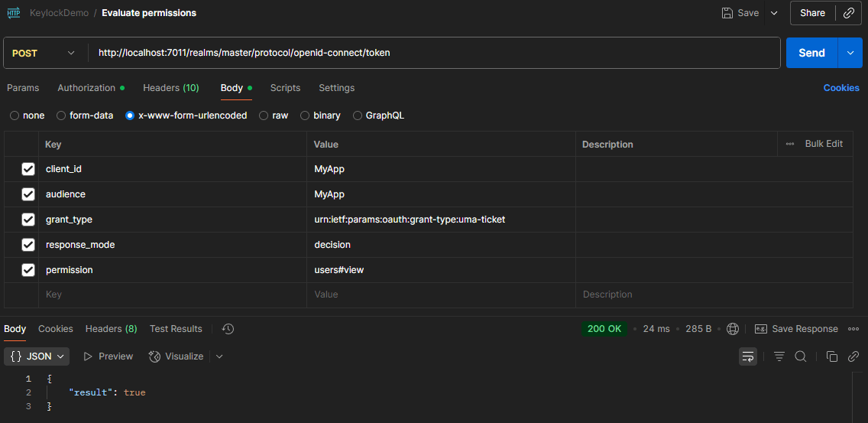Open the Cookies link
This screenshot has height=423, width=868.
[841, 88]
